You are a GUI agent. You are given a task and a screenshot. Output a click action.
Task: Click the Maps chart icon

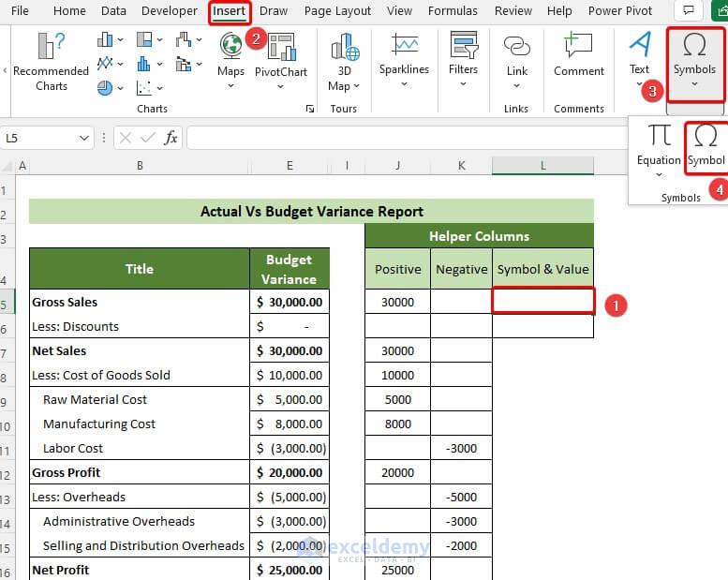pos(230,46)
